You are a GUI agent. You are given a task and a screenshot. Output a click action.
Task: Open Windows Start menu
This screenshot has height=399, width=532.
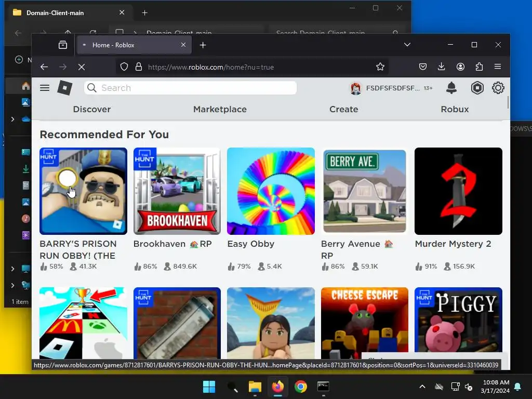pyautogui.click(x=209, y=387)
